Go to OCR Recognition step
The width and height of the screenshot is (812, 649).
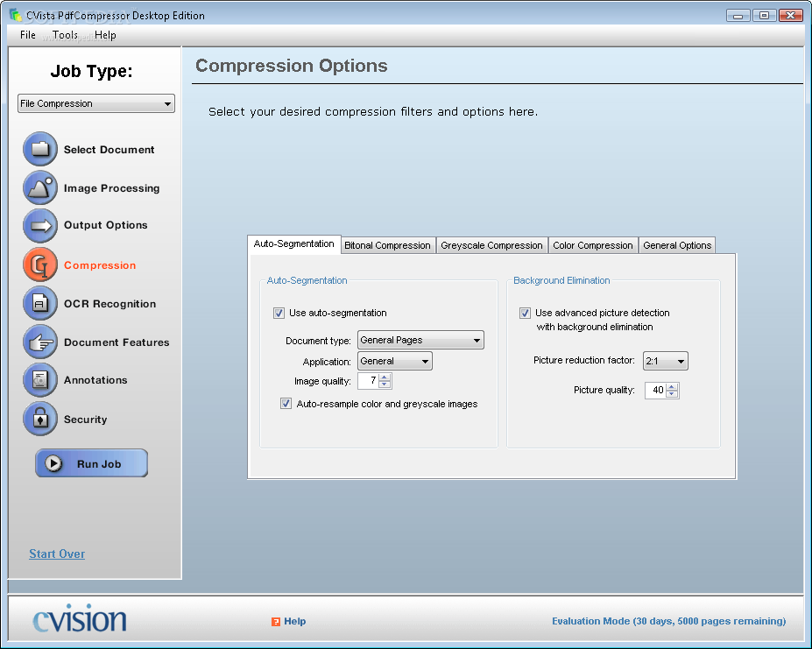click(109, 304)
